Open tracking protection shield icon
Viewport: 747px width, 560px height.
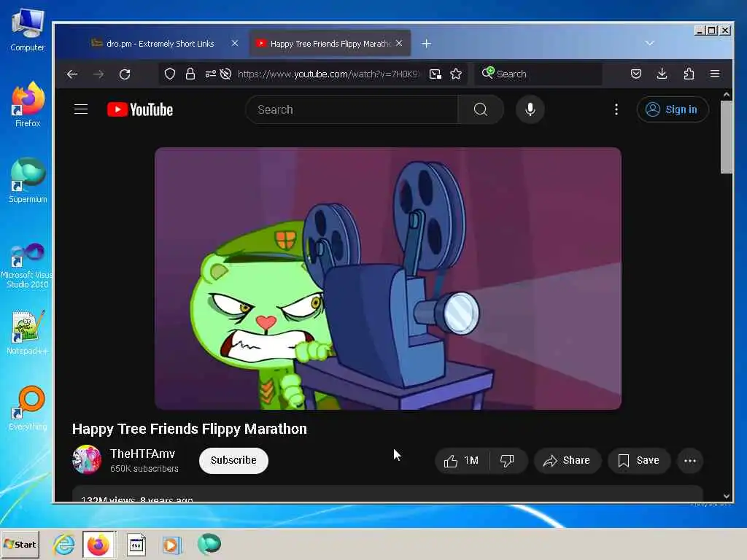coord(170,74)
